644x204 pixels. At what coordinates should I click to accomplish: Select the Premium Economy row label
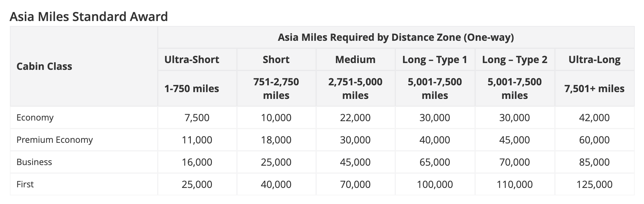[x=54, y=140]
